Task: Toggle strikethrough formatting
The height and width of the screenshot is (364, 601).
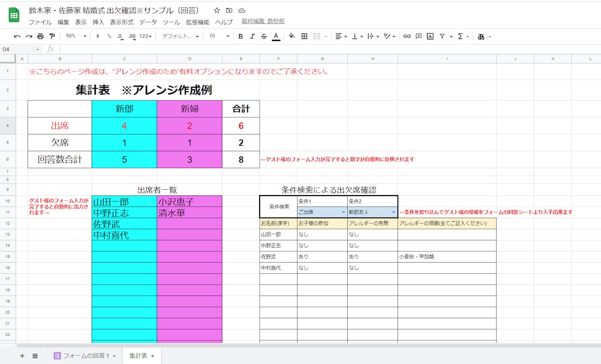Action: click(264, 36)
